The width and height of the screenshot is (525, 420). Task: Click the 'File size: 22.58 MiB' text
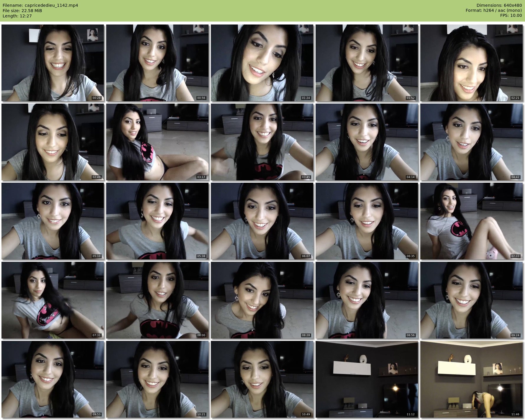(22, 11)
